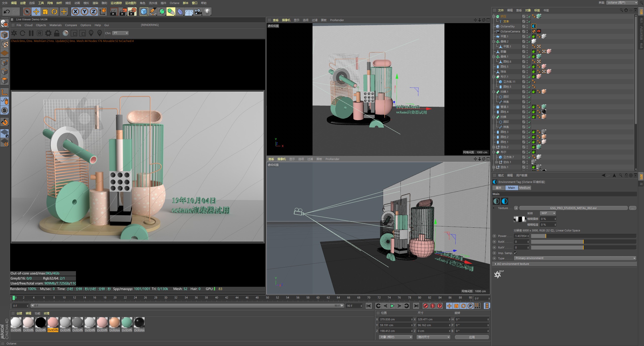Toggle Y axis lock
This screenshot has height=346, width=644.
coord(85,12)
